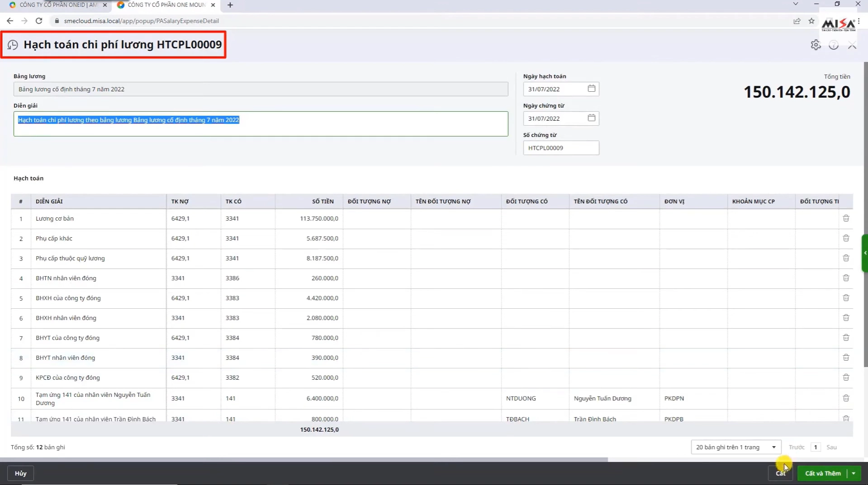Image resolution: width=868 pixels, height=485 pixels.
Task: Click the history icon beside voucher title
Action: tap(13, 45)
